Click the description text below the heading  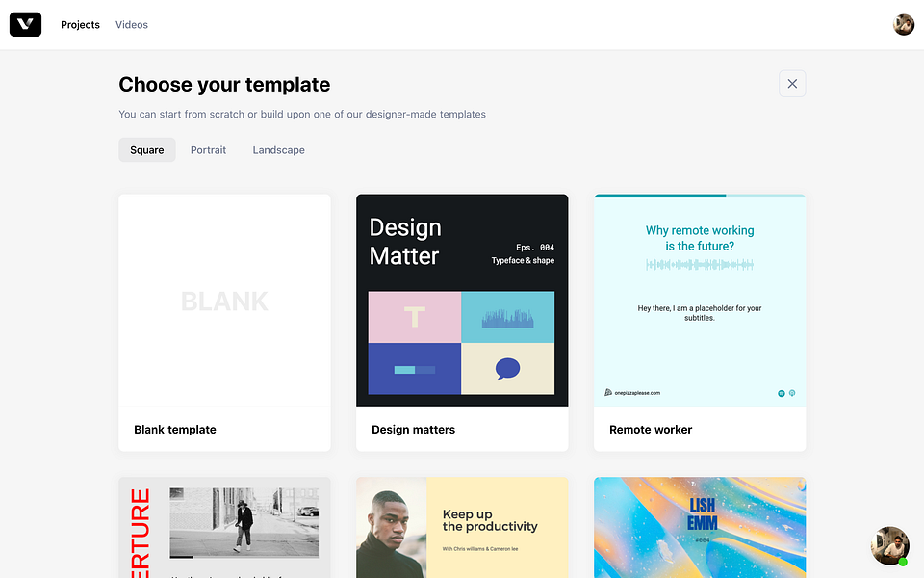tap(302, 114)
